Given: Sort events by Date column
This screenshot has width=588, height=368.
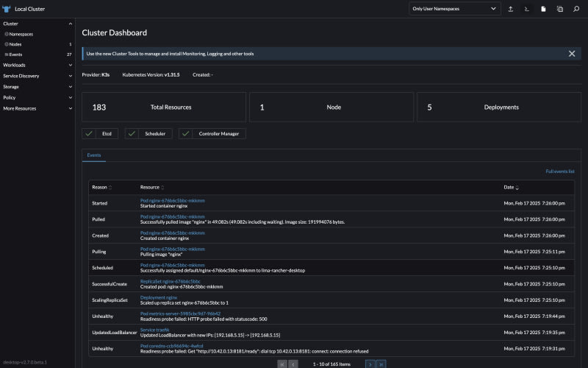Looking at the screenshot, I should 512,188.
